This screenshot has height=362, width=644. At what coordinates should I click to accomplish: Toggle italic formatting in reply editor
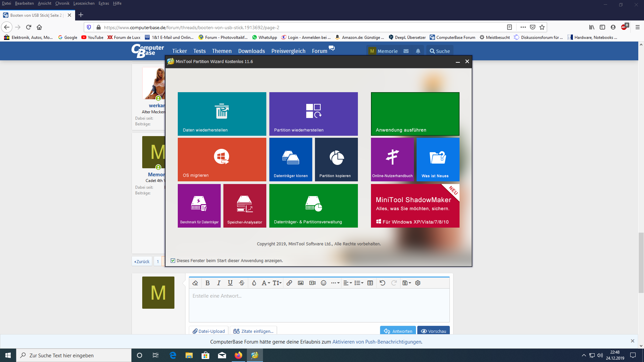click(219, 283)
